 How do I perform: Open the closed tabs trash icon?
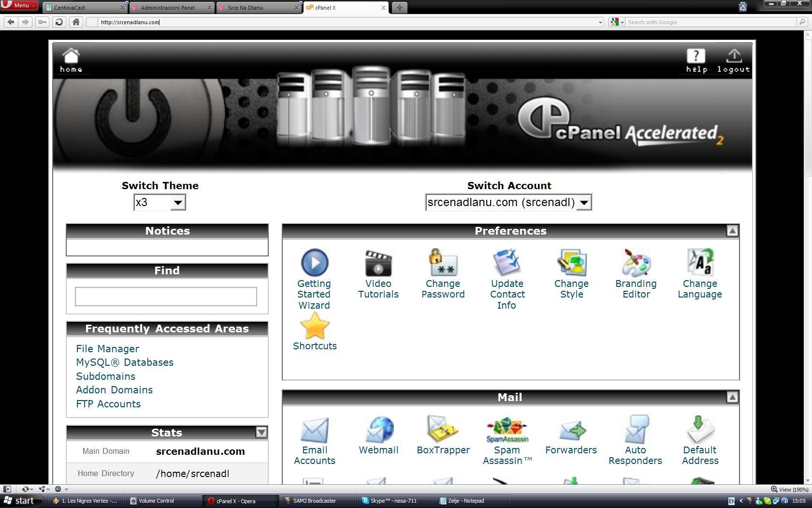743,7
